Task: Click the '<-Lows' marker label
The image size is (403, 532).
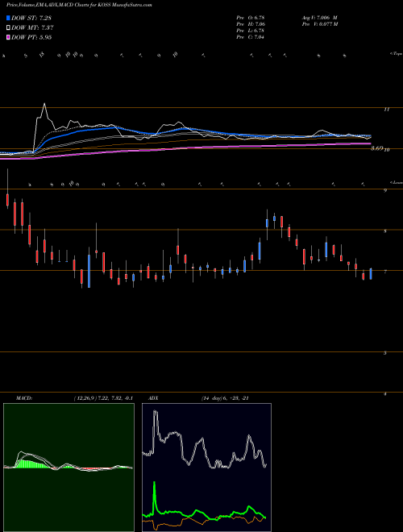Action: (396, 182)
